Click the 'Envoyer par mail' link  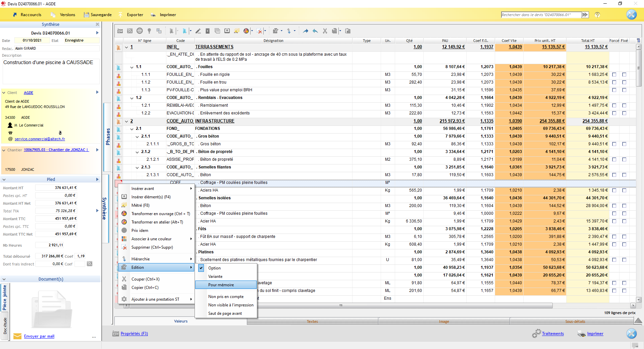point(39,336)
